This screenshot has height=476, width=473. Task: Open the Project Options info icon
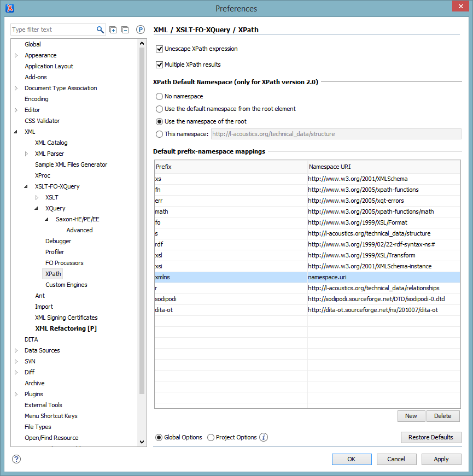(264, 437)
